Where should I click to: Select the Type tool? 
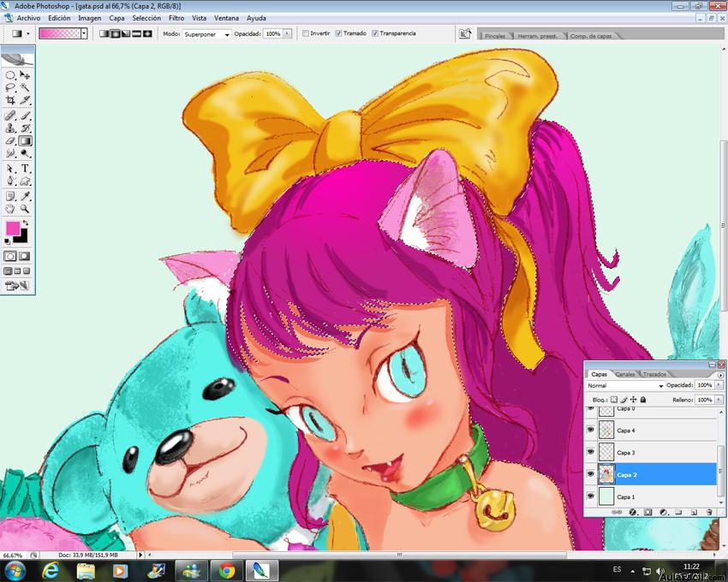[25, 169]
